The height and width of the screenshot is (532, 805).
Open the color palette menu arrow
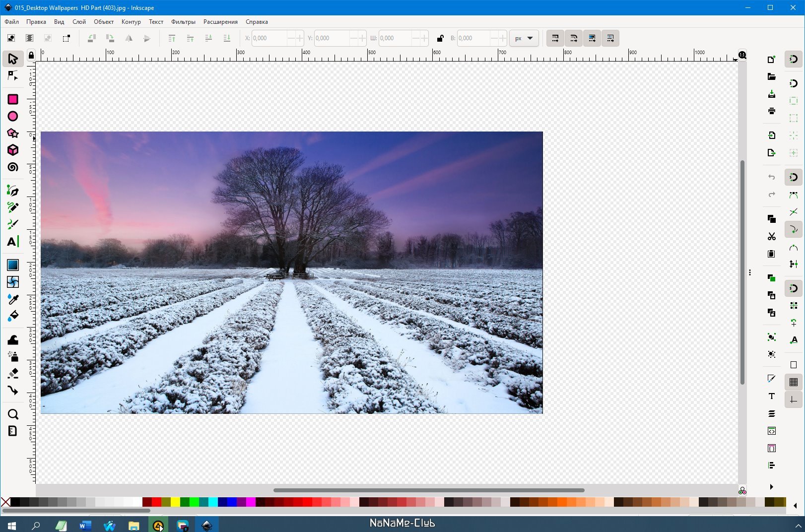795,506
